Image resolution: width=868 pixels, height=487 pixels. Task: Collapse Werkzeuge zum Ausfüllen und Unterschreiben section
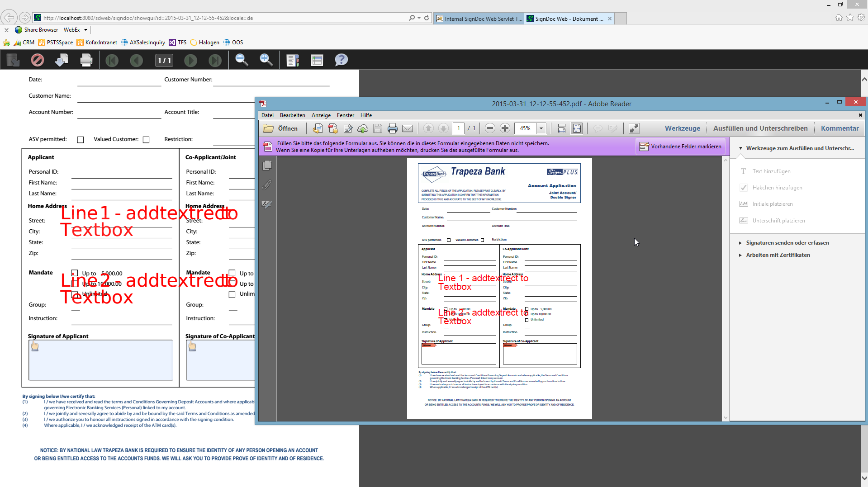tap(740, 148)
